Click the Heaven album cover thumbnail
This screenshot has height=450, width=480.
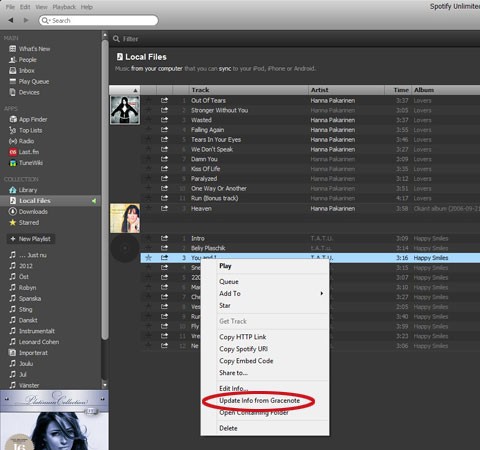(125, 218)
